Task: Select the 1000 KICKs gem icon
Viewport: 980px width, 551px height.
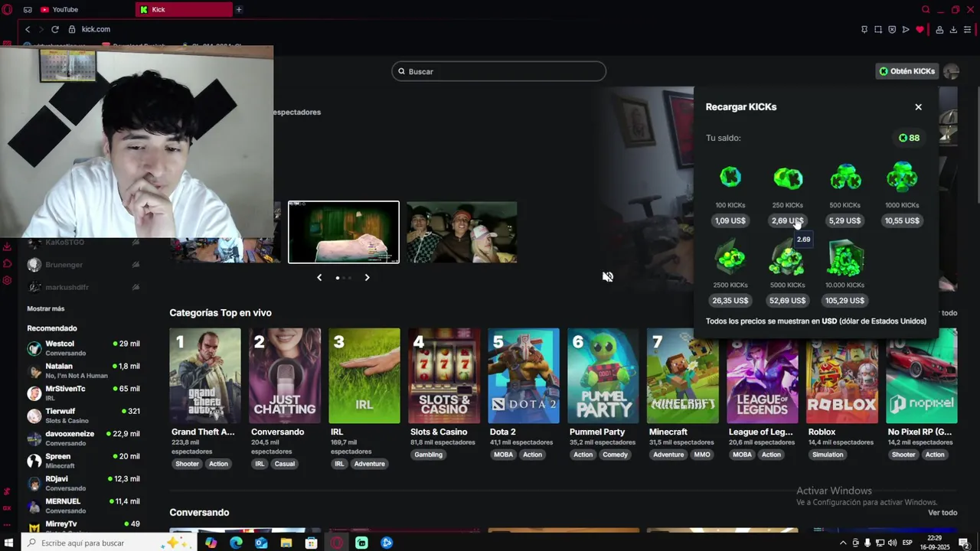Action: 902,177
